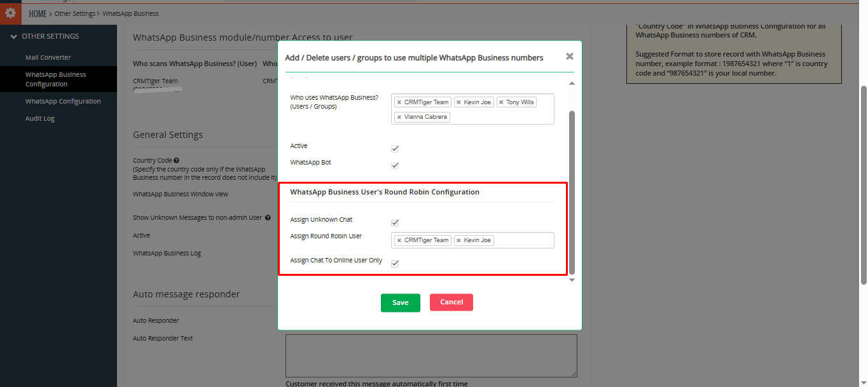The image size is (868, 387).
Task: Open WhatsApp Business Configuration menu item
Action: [59, 79]
